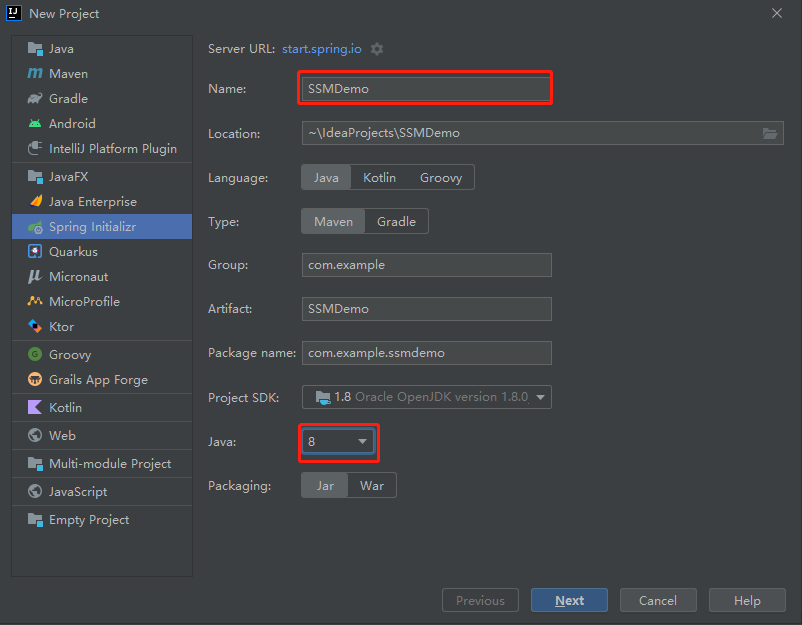Screen dimensions: 802x625
Task: Select Kotlin in the project type list
Action: [102, 408]
